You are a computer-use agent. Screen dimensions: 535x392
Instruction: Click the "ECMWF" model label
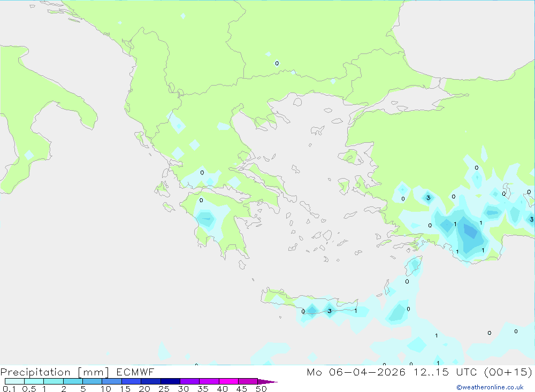pos(135,372)
